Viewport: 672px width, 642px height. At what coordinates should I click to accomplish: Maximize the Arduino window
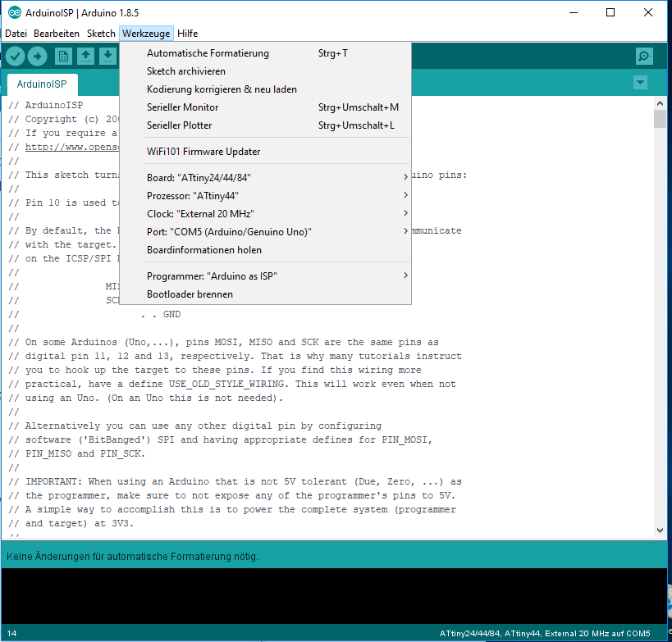tap(610, 12)
